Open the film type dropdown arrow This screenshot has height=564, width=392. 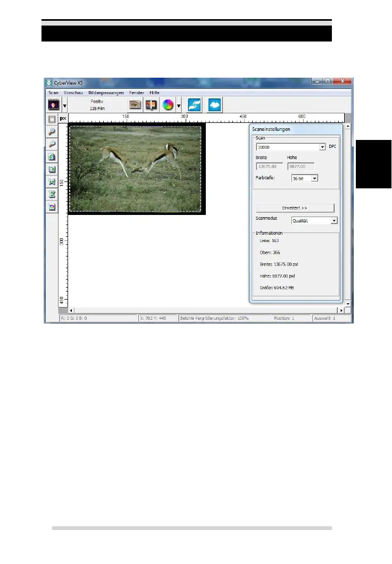tap(65, 106)
